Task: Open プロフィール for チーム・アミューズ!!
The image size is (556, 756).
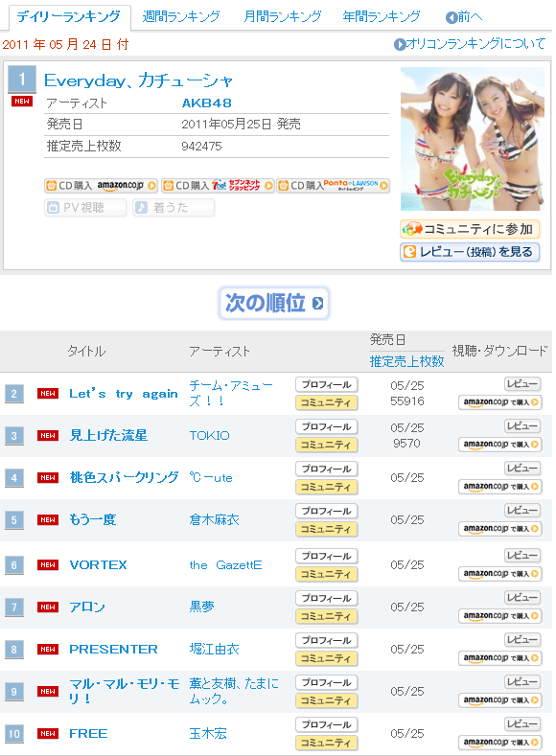Action: pyautogui.click(x=327, y=385)
